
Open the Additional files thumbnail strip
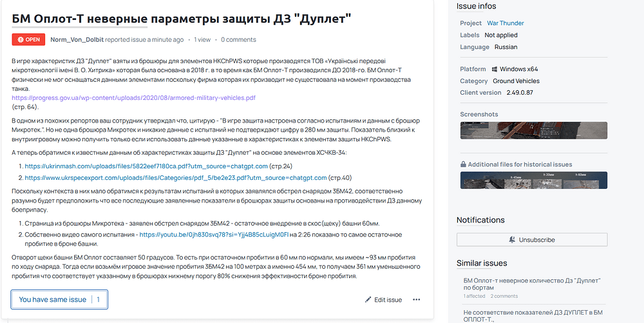(533, 180)
